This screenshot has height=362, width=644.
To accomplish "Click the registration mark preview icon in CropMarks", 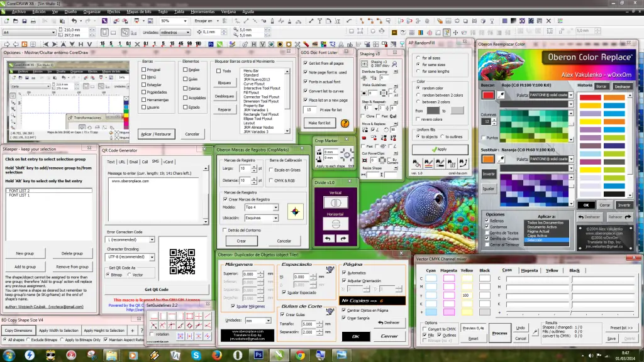I will [296, 212].
